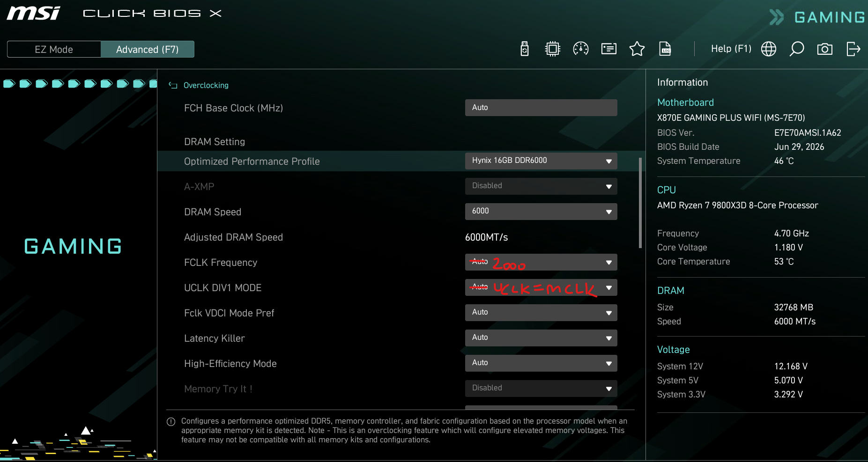Change language using the globe icon

tap(769, 49)
